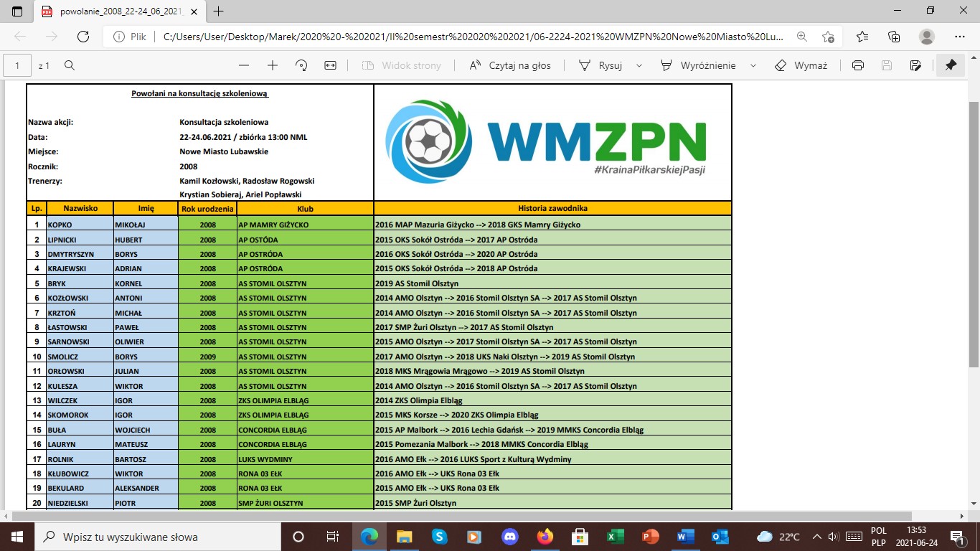Open Discord from the taskbar
The height and width of the screenshot is (551, 980).
510,536
